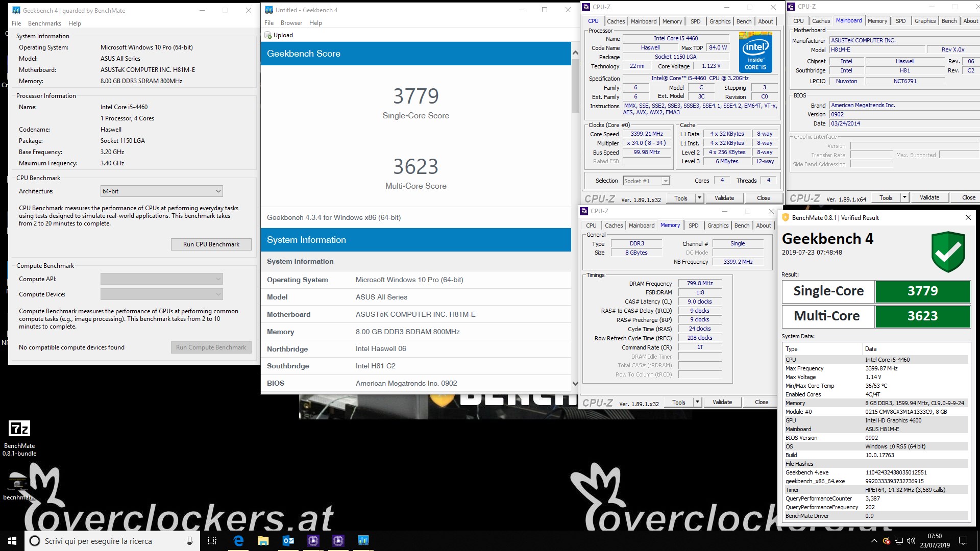Open Bench tab in CPU-Z CPU window
The image size is (980, 551).
pyautogui.click(x=744, y=21)
